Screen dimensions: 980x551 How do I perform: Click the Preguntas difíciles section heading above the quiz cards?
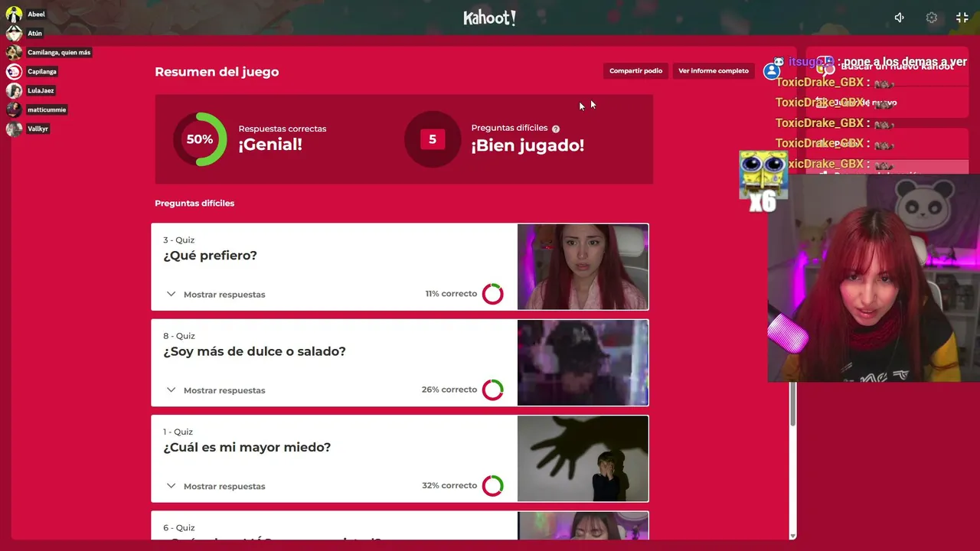coord(194,204)
